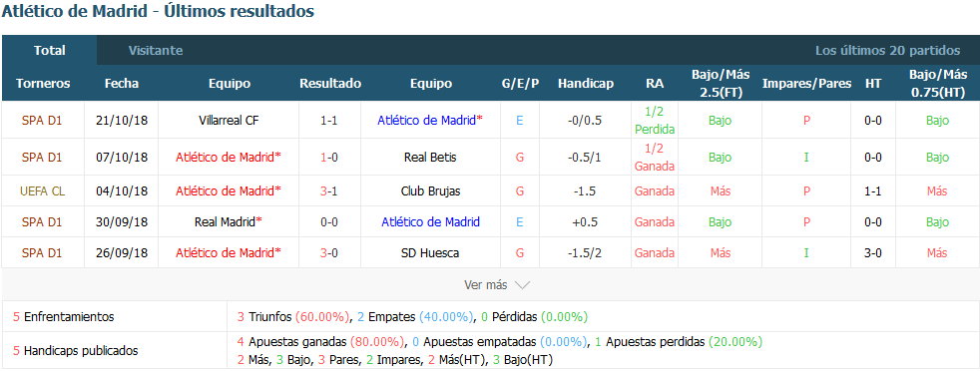Image resolution: width=980 pixels, height=372 pixels.
Task: Open the 1-1 result against Villarreal
Action: pyautogui.click(x=329, y=121)
